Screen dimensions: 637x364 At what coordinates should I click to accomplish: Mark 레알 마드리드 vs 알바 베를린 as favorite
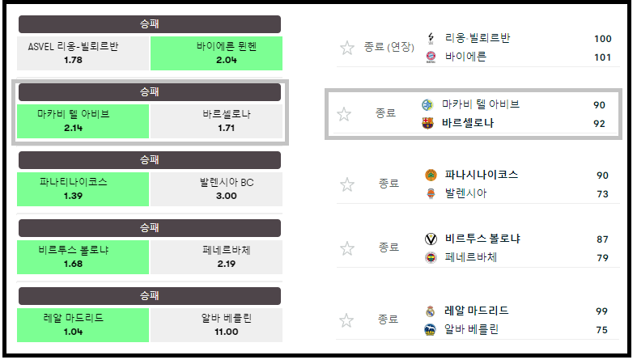click(347, 320)
